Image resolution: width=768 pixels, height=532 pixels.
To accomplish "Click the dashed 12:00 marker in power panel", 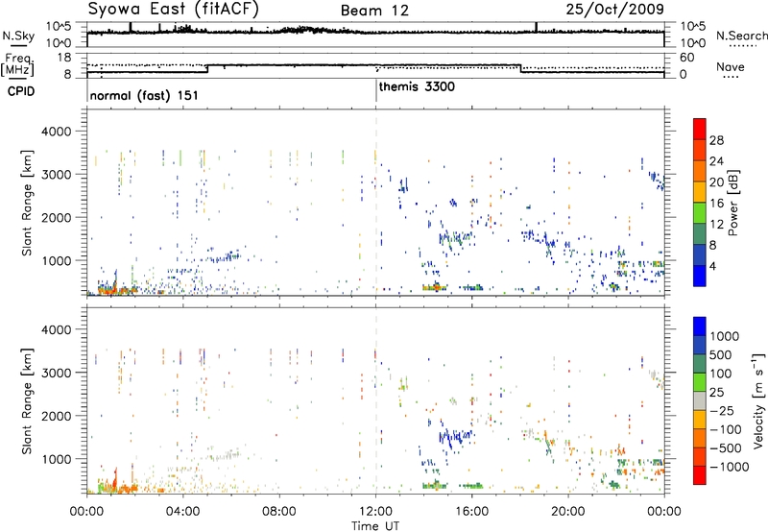I will 376,203.
